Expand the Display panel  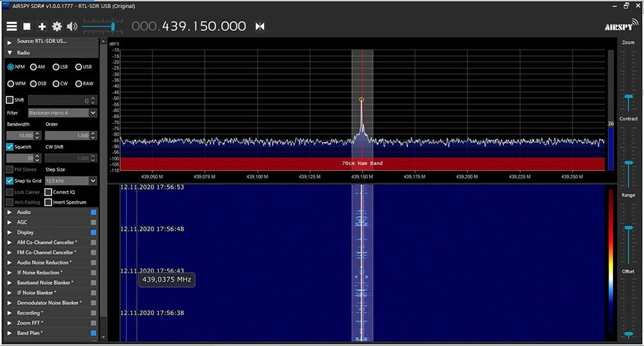click(x=10, y=233)
